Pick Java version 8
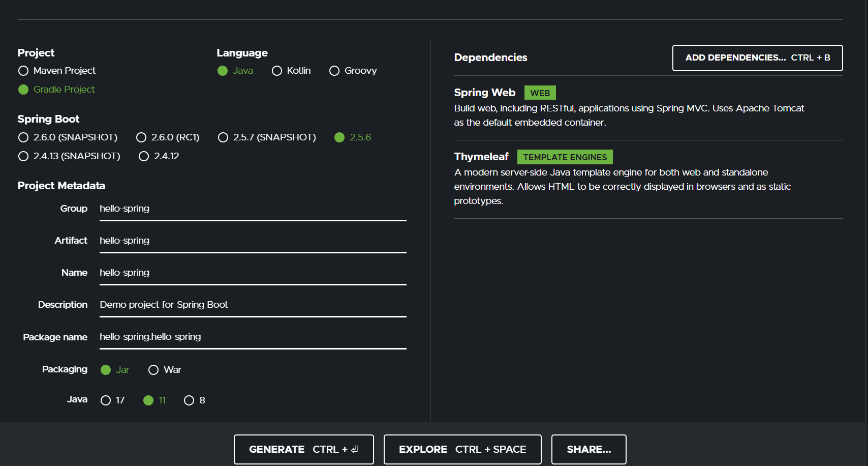Screen dimensions: 868x466 pos(195,400)
